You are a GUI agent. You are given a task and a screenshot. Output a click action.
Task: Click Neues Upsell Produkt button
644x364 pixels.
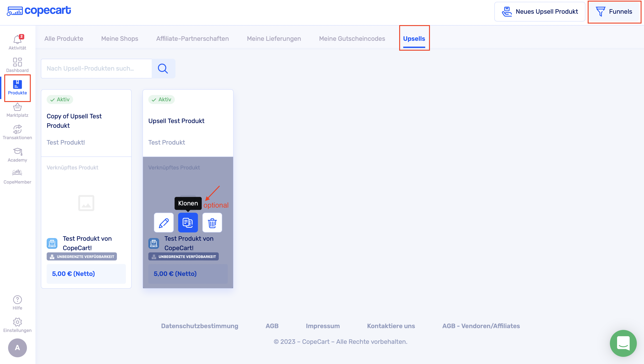[x=539, y=11]
